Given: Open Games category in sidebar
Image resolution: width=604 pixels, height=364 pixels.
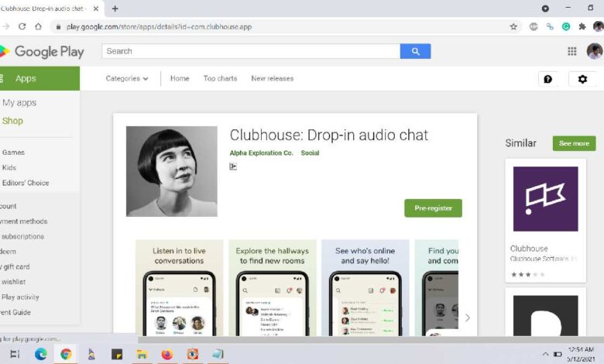Looking at the screenshot, I should [x=13, y=152].
